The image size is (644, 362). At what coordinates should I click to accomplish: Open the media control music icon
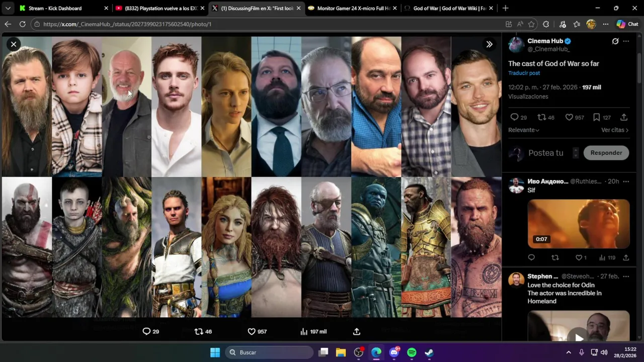[562, 24]
